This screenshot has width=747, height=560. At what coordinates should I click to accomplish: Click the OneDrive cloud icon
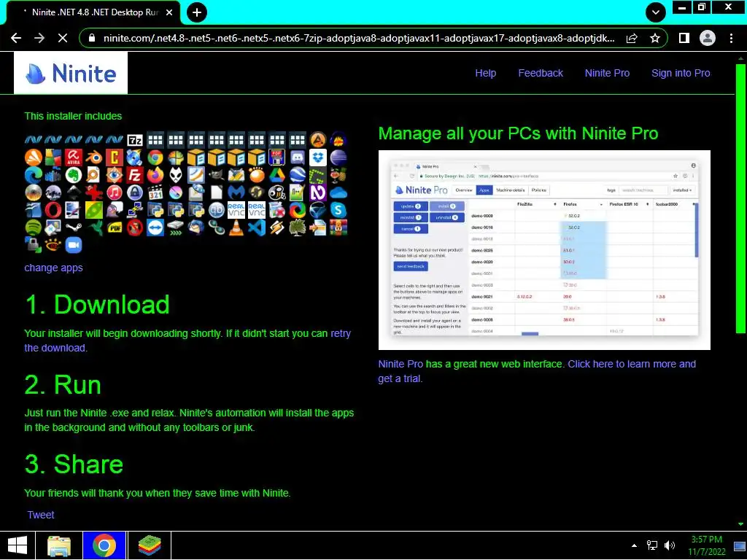(338, 192)
